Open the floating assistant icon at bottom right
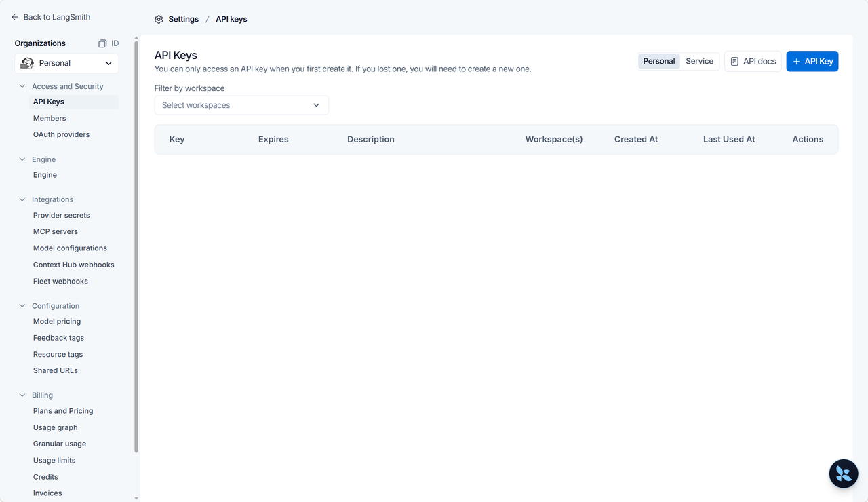Viewport: 868px width, 502px height. [844, 474]
